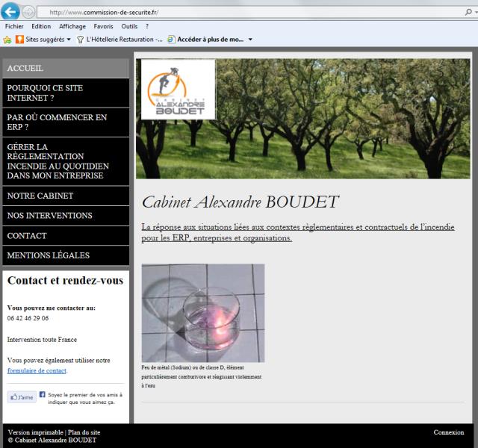Click the orchard trees banner image

303,119
